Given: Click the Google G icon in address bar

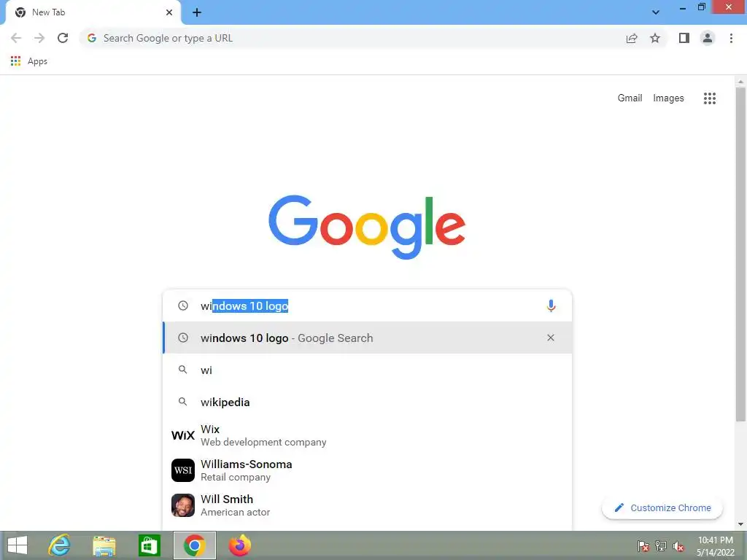Looking at the screenshot, I should (x=92, y=38).
